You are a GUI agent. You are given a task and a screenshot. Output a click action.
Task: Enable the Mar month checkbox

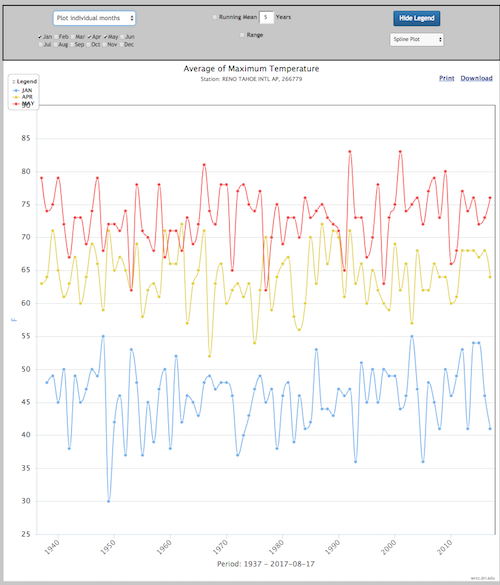[73, 37]
